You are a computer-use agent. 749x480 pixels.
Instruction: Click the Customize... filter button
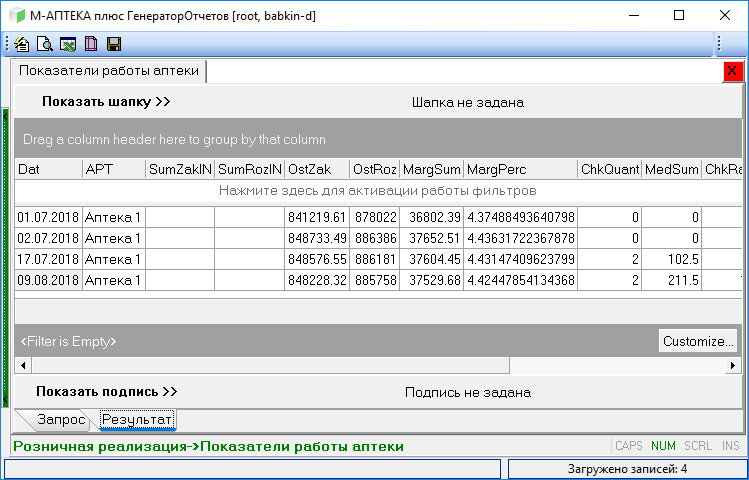click(697, 341)
